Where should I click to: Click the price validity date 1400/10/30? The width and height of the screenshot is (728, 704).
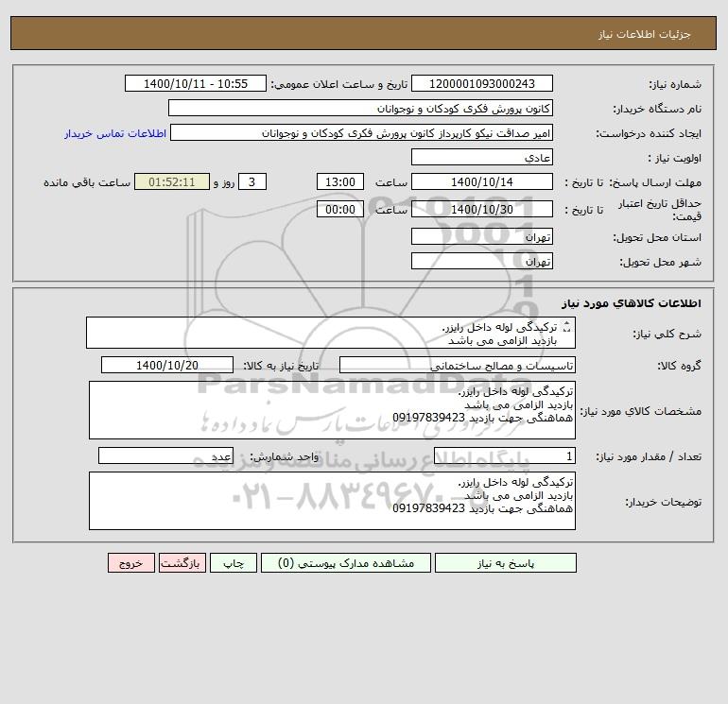coord(482,209)
